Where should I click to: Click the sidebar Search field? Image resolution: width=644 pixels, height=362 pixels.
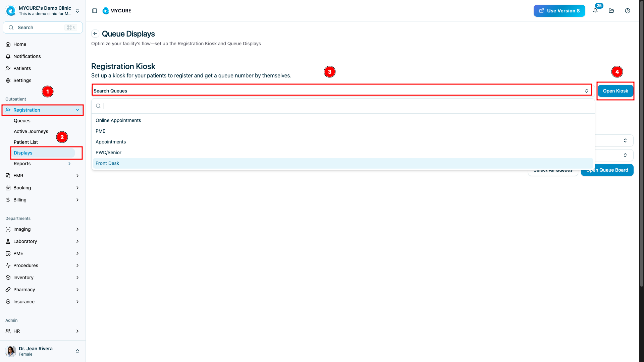click(43, 27)
